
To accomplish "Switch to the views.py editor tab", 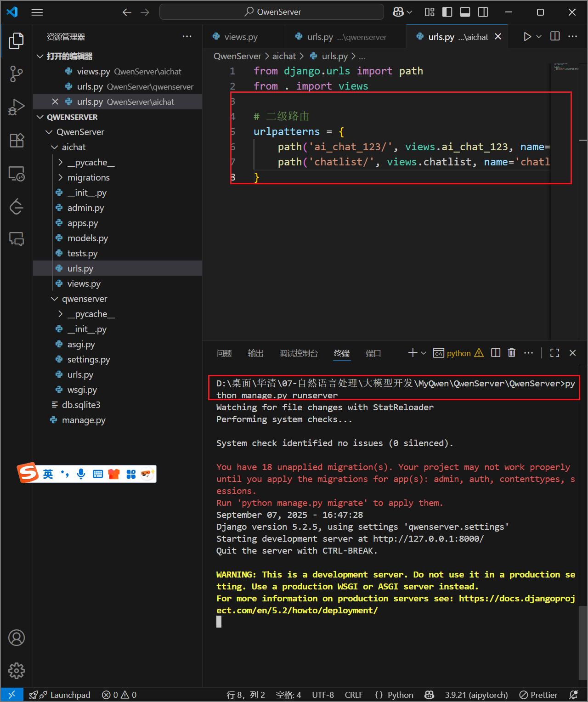I will pyautogui.click(x=241, y=37).
